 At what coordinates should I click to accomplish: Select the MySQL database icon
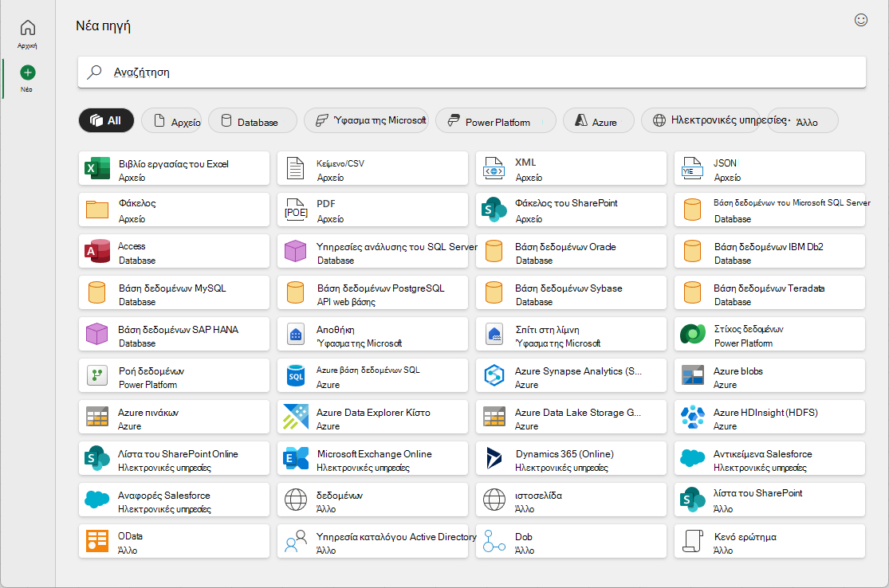(97, 292)
